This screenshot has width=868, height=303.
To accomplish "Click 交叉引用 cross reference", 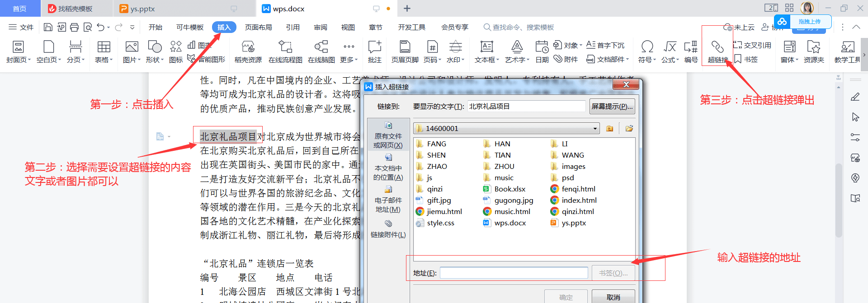I will [x=752, y=45].
